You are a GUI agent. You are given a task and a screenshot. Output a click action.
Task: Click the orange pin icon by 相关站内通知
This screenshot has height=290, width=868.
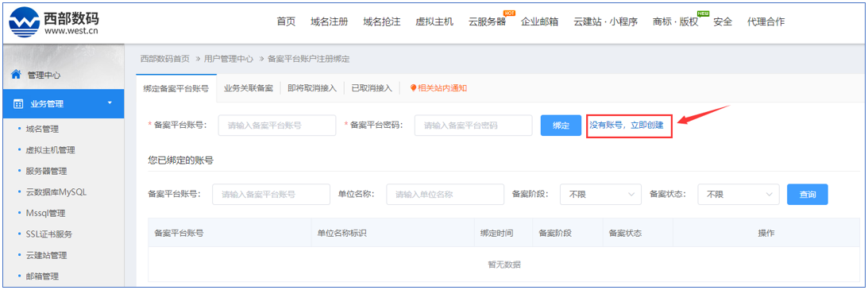[413, 88]
